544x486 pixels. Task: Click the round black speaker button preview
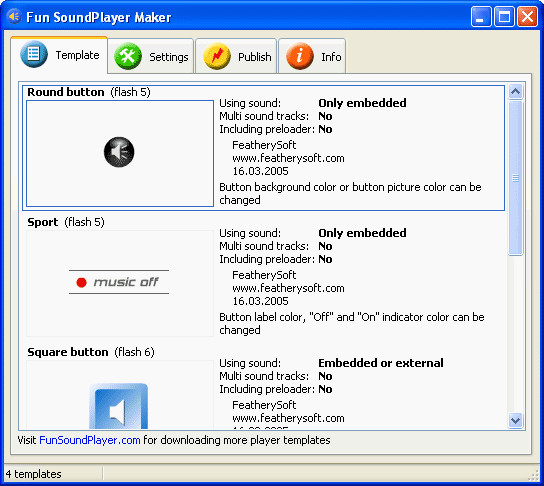point(119,152)
